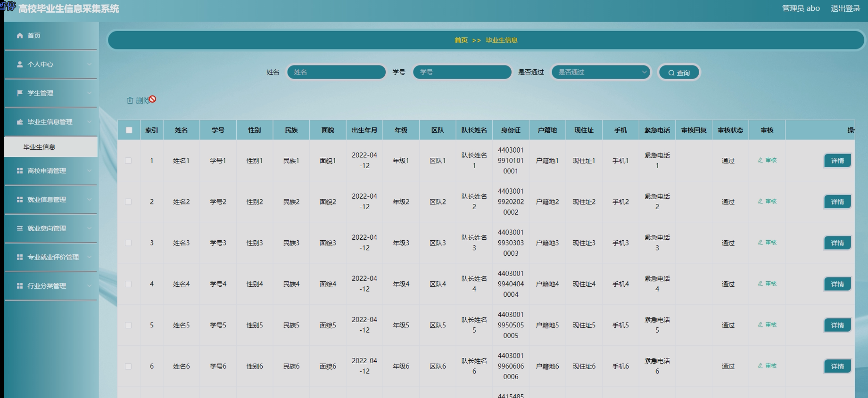This screenshot has width=868, height=398.
Task: Click the home icon beside 首页 in sidebar
Action: point(20,35)
